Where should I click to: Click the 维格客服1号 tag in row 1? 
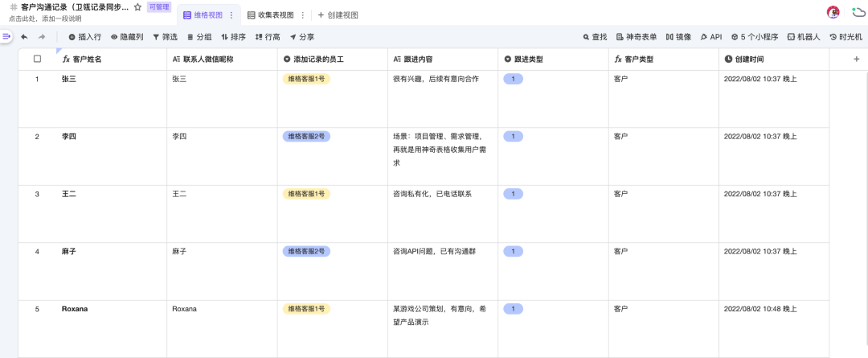306,79
